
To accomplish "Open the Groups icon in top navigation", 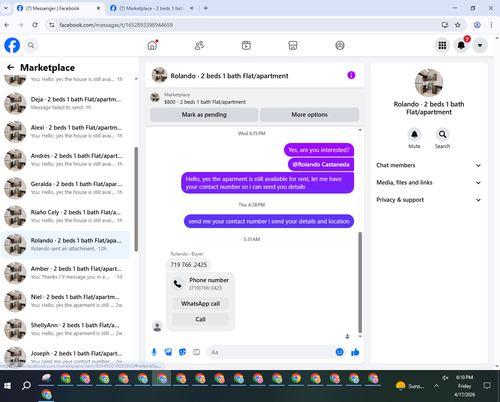I will pos(340,45).
